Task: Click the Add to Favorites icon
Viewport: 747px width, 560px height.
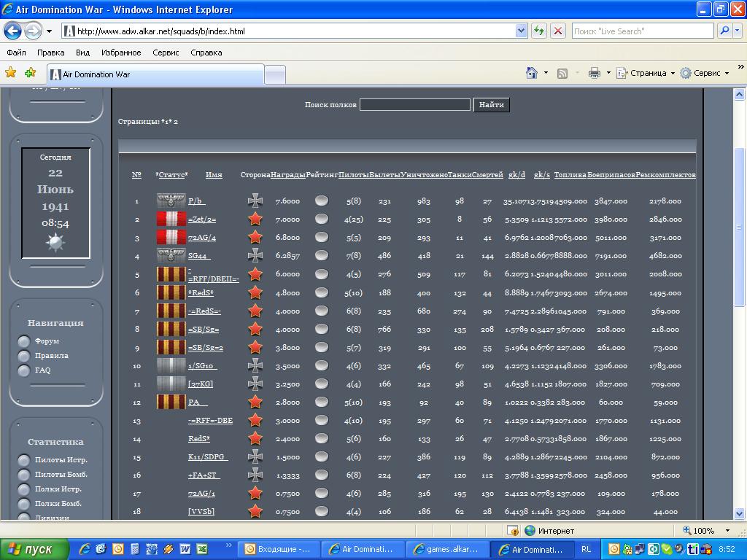Action: tap(30, 73)
